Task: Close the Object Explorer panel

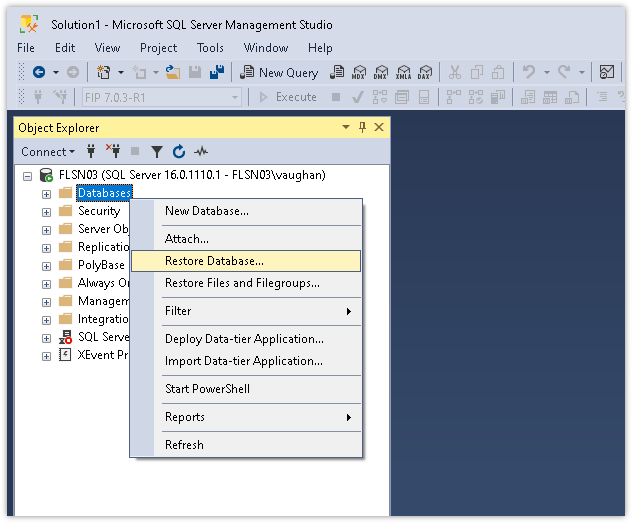Action: pyautogui.click(x=379, y=127)
